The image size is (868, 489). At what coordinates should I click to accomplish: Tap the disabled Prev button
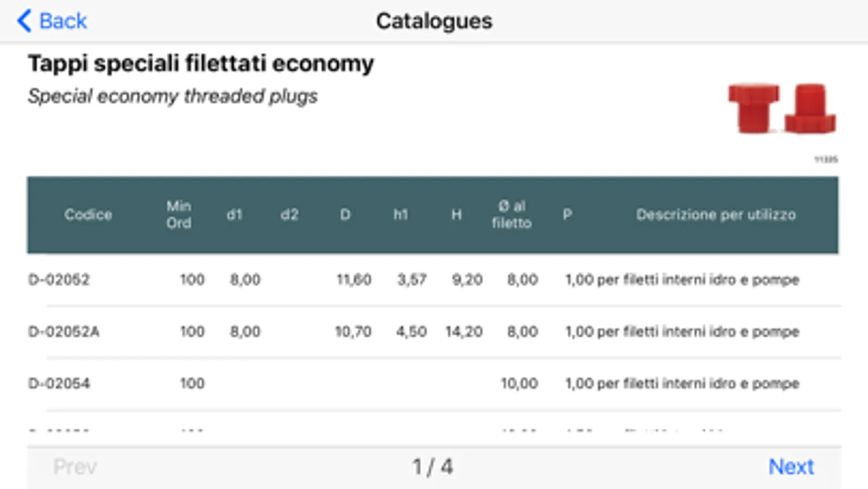point(75,467)
